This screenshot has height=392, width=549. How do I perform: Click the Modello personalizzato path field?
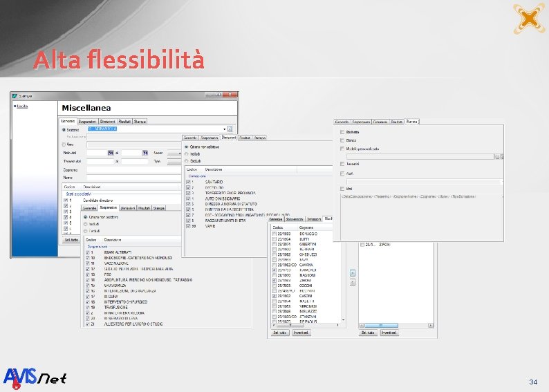point(420,156)
